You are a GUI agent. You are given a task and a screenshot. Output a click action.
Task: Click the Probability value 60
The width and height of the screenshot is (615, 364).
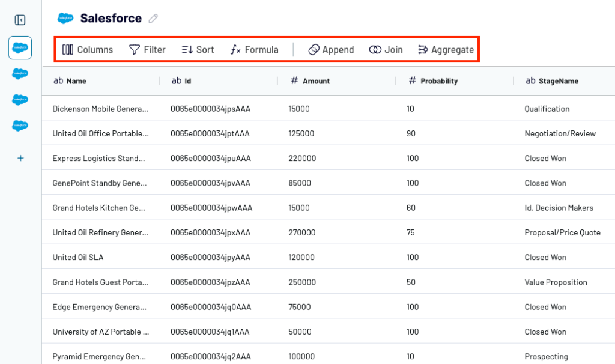[x=411, y=208]
